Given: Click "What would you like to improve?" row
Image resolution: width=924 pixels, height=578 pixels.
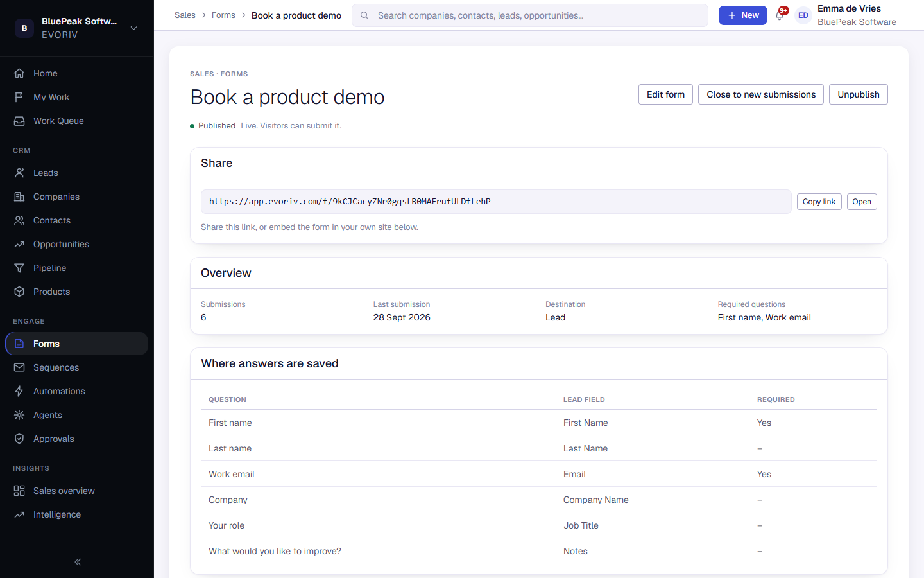Looking at the screenshot, I should pyautogui.click(x=539, y=551).
